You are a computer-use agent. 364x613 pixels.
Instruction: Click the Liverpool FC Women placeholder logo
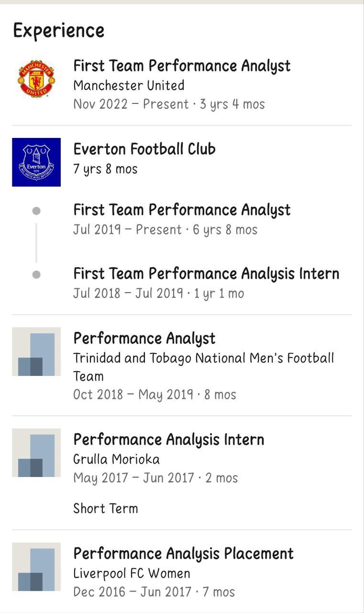coord(36,567)
